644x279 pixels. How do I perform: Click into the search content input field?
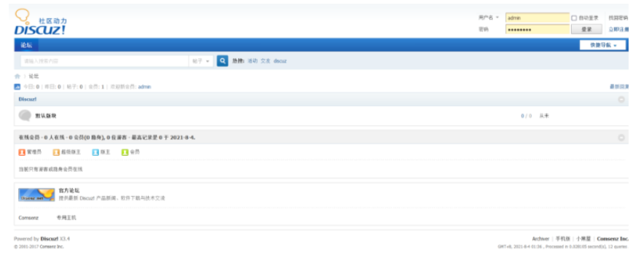click(105, 61)
